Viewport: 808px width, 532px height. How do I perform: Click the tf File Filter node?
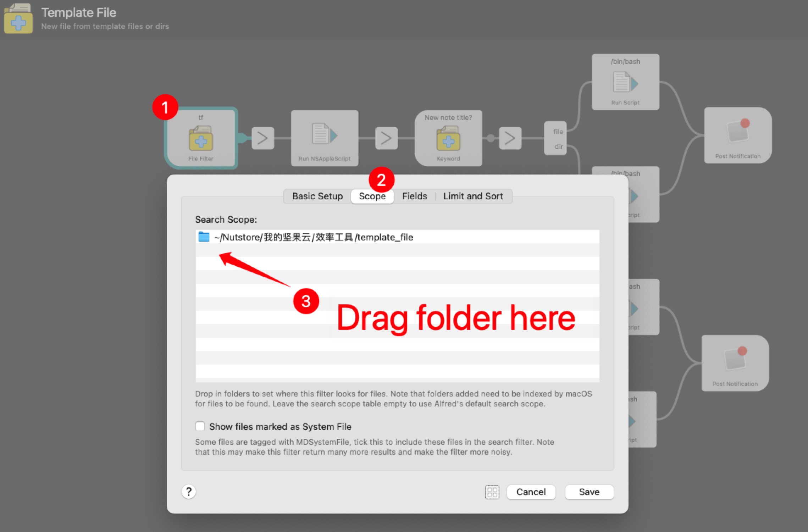point(201,138)
